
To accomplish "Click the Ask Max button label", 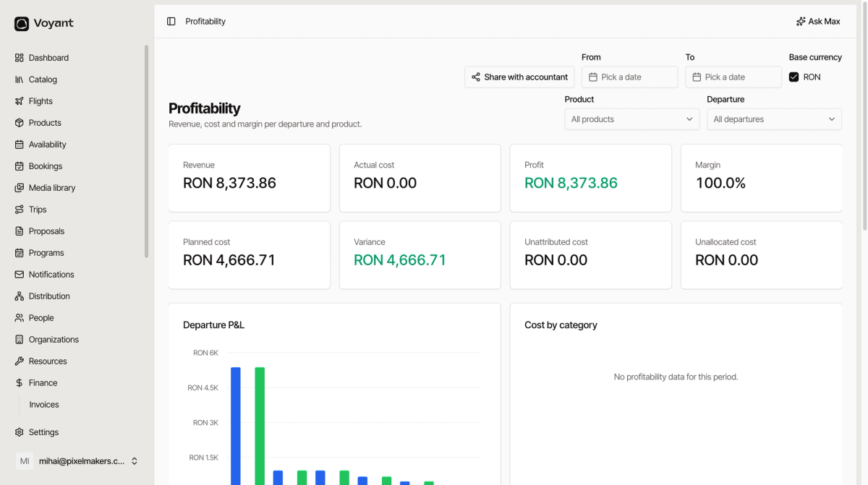I will point(824,22).
